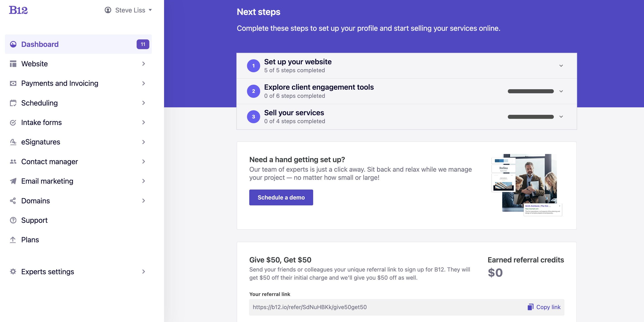Click the Website layout icon
Image resolution: width=644 pixels, height=322 pixels.
coord(13,64)
